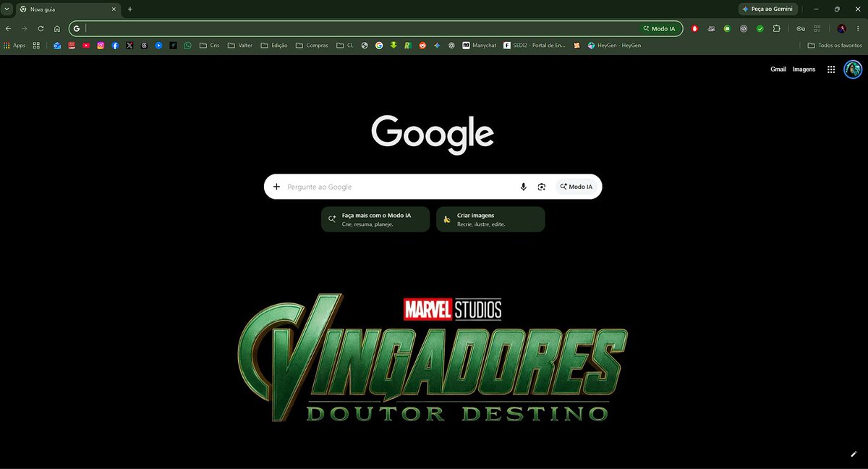Viewport: 868px width, 469px height.
Task: Click the Google Lens image search icon
Action: pos(541,187)
